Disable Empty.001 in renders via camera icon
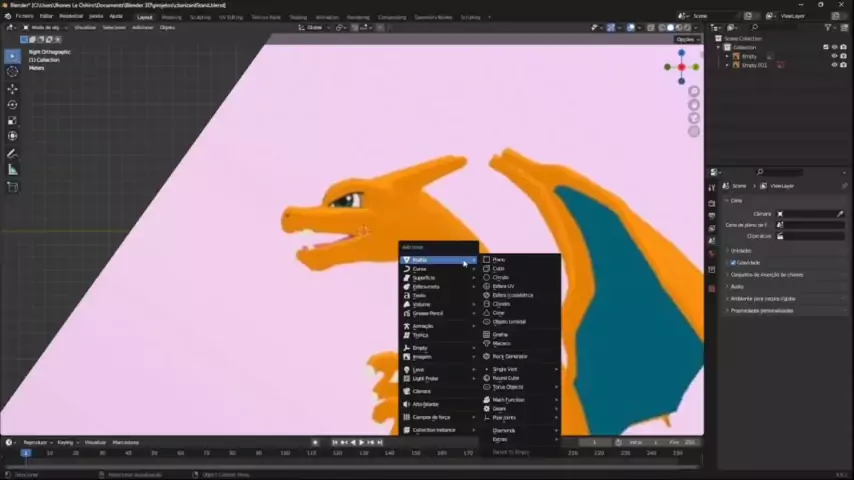Image resolution: width=854 pixels, height=480 pixels. 844,65
